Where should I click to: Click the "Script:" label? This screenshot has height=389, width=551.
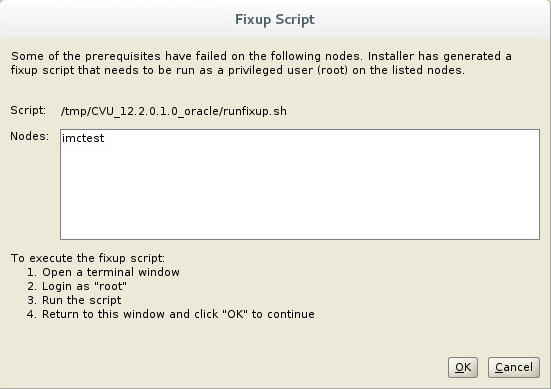28,110
